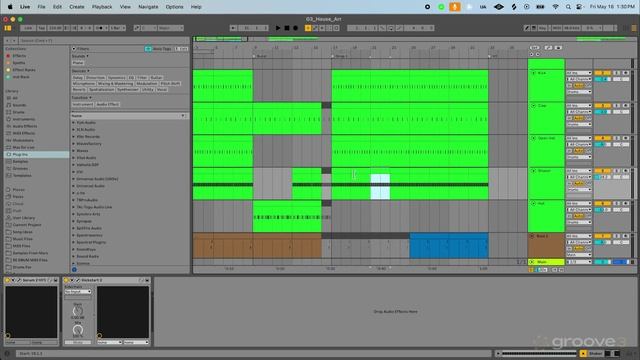Viewport: 640px width, 360px height.
Task: Open the Navigate menu
Action: tap(148, 7)
